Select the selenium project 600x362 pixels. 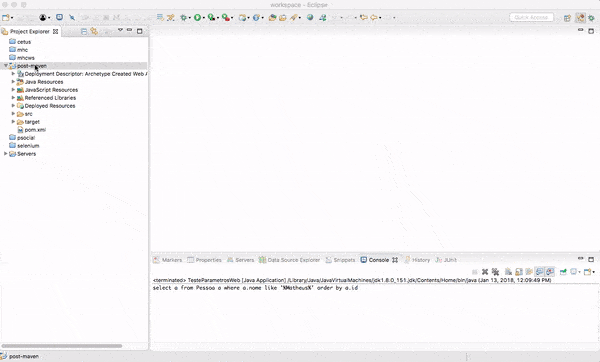click(28, 146)
